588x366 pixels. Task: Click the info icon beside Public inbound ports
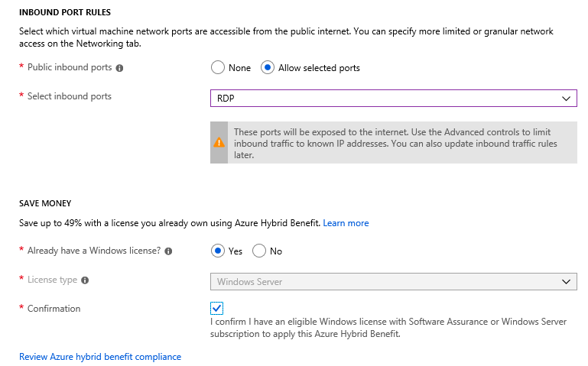point(119,68)
